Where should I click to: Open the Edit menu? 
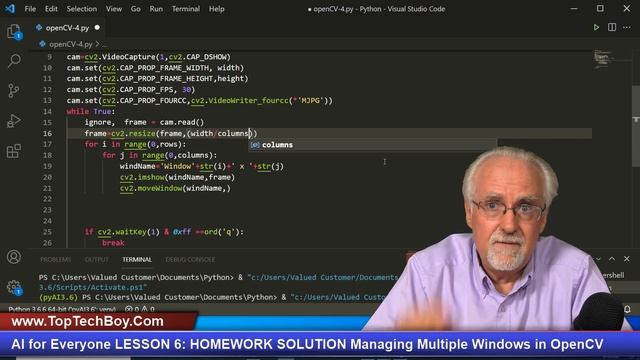click(x=51, y=9)
